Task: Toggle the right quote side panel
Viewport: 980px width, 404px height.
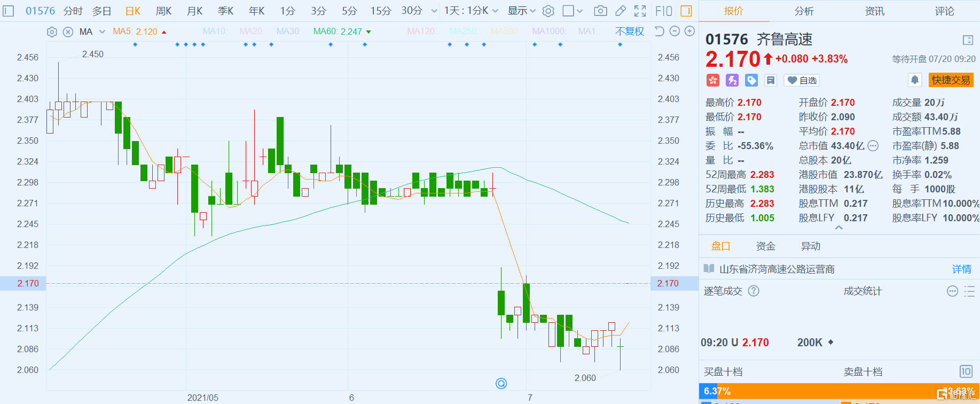Action: coord(686,11)
